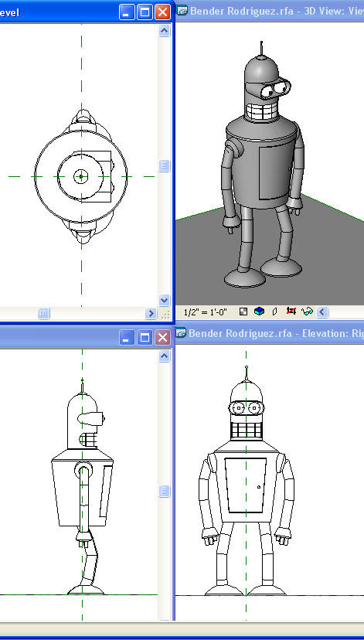Viewport: 364px width, 640px height.
Task: Click the resize grip of the plan view window
Action: tap(165, 314)
